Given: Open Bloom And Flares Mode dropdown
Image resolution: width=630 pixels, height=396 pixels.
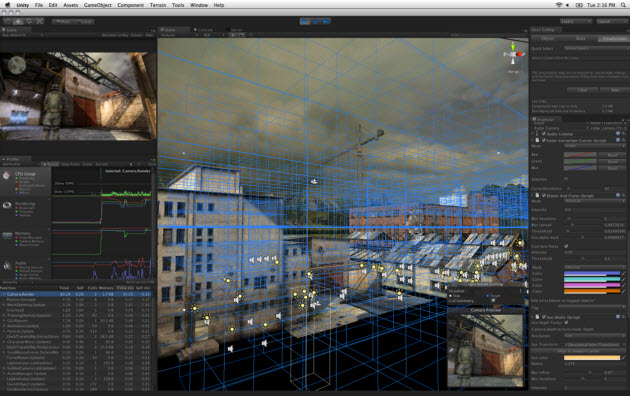Looking at the screenshot, I should tap(595, 201).
